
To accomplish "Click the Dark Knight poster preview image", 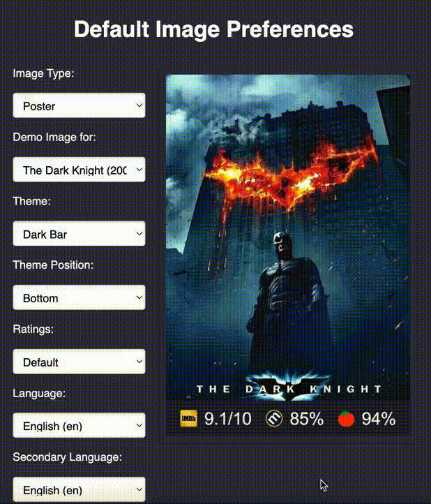I will 288,255.
